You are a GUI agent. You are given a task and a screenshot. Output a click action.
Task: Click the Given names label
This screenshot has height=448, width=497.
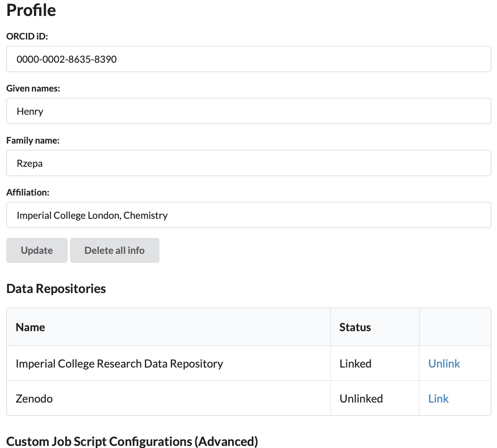tap(33, 88)
